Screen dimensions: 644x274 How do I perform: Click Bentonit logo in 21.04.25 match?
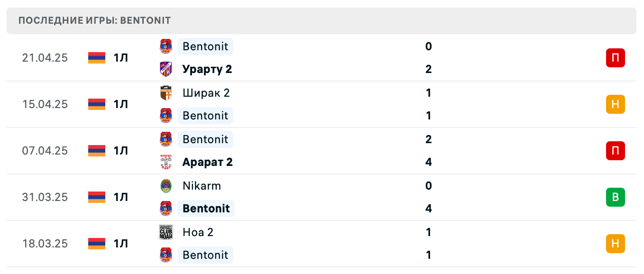[166, 46]
